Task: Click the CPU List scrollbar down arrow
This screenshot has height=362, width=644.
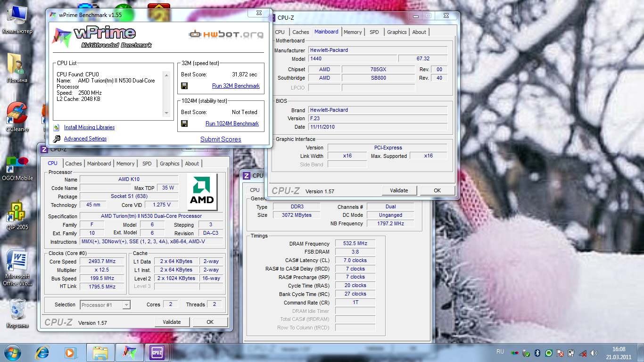Action: point(166,113)
